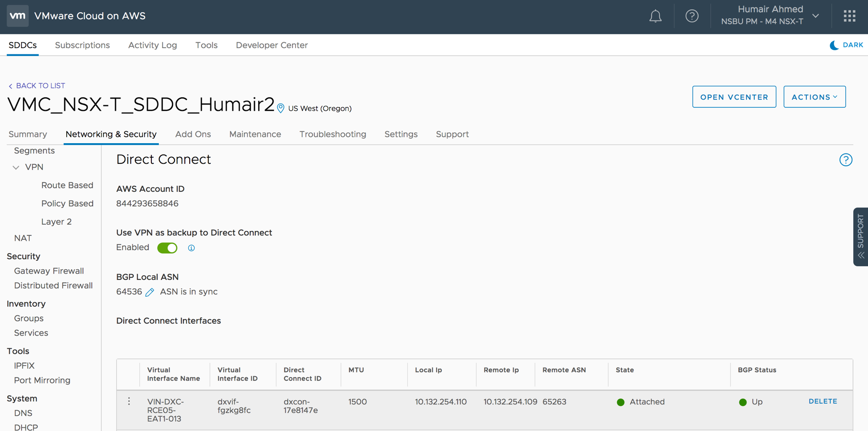Image resolution: width=868 pixels, height=431 pixels.
Task: Select dxvif-fgzkg8fc interface ID cell
Action: point(234,406)
